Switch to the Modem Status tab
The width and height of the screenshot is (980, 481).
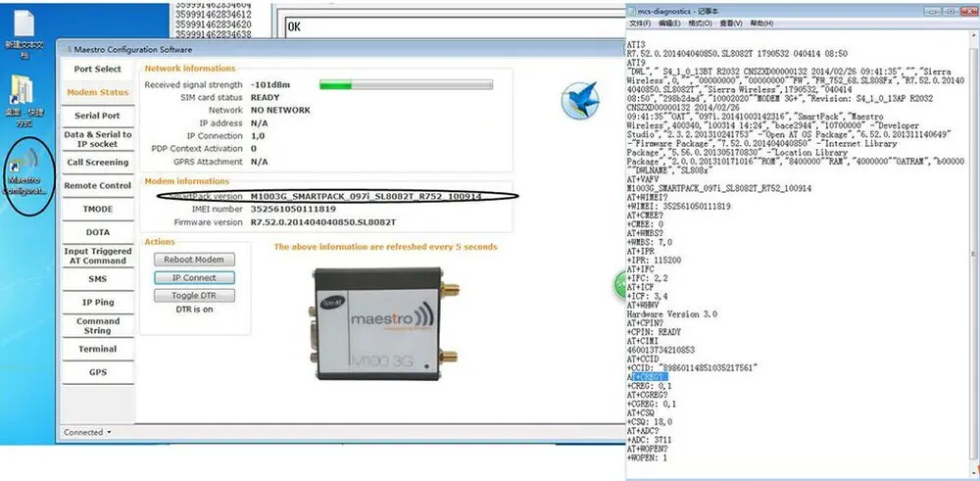pyautogui.click(x=97, y=92)
